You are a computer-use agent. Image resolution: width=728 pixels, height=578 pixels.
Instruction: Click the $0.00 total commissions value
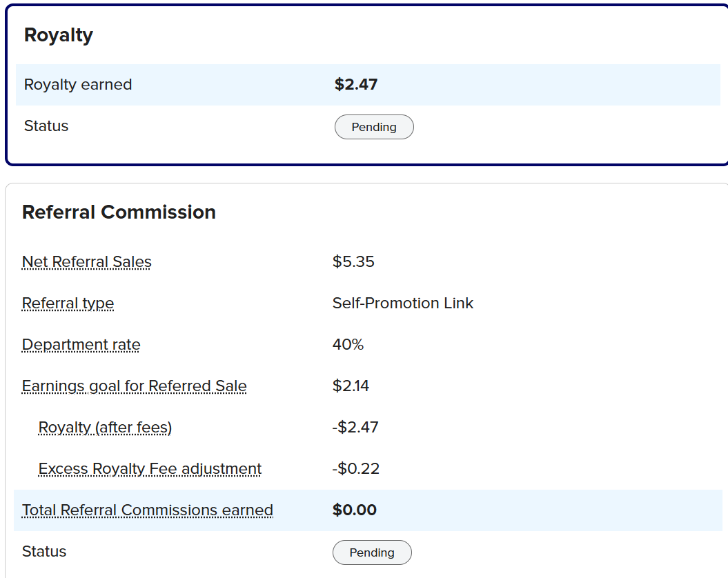tap(355, 510)
